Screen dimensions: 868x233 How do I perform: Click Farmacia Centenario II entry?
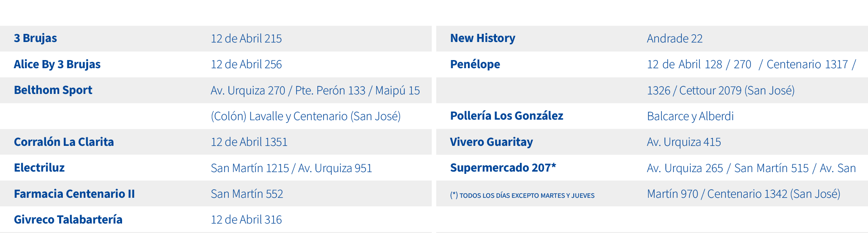74,194
